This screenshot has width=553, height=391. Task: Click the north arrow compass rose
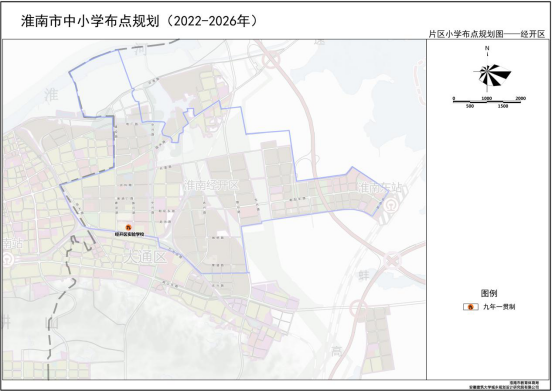492,75
